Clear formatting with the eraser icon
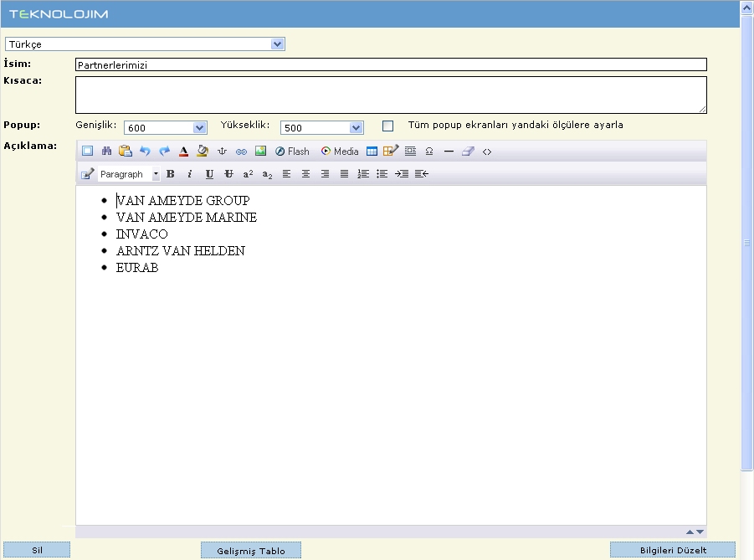The height and width of the screenshot is (560, 754). tap(468, 151)
